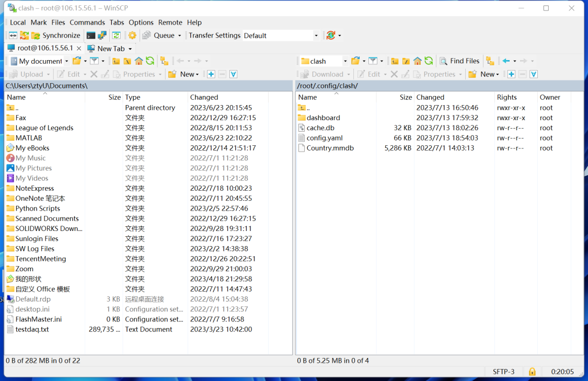Click local synchronize browsing tree icon
Image resolution: width=588 pixels, height=381 pixels.
pyautogui.click(x=164, y=61)
